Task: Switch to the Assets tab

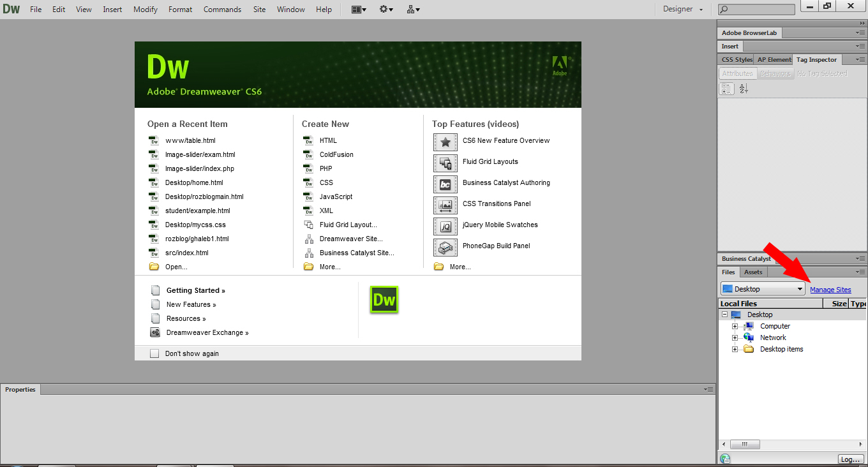Action: [753, 272]
